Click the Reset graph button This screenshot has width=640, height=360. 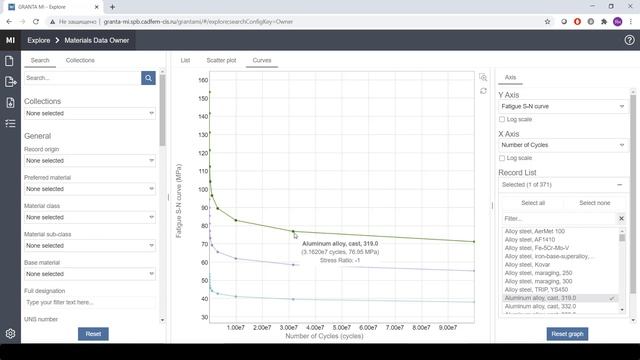567,334
